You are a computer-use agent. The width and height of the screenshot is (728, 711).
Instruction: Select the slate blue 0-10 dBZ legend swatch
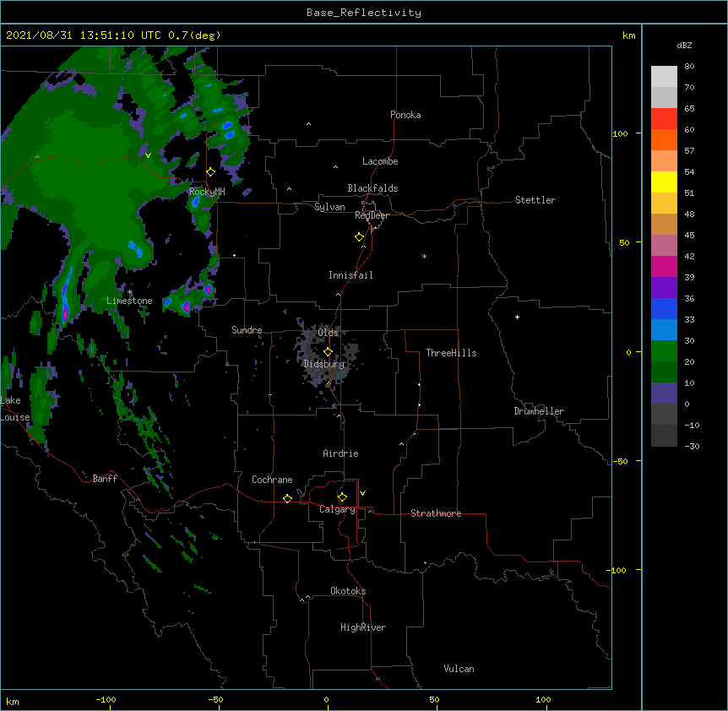point(664,393)
